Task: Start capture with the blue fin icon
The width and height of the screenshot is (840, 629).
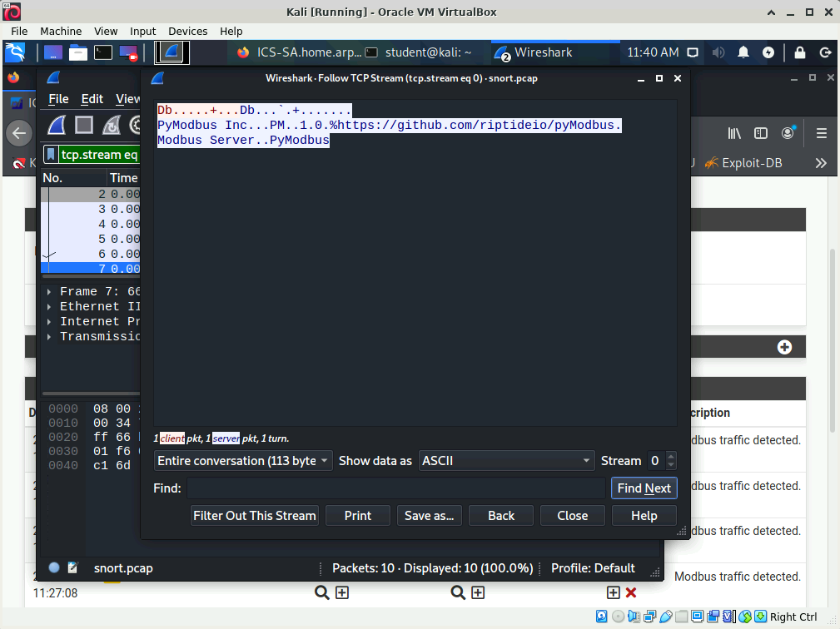Action: pyautogui.click(x=57, y=126)
